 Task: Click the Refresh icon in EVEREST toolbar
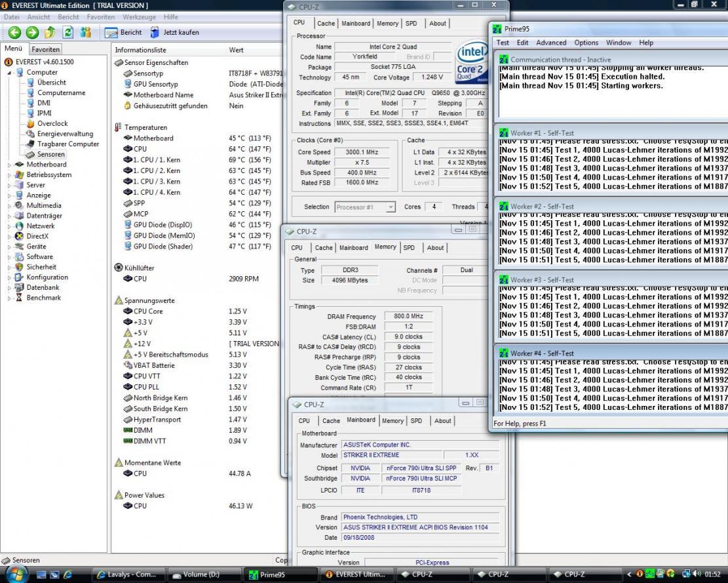(67, 32)
